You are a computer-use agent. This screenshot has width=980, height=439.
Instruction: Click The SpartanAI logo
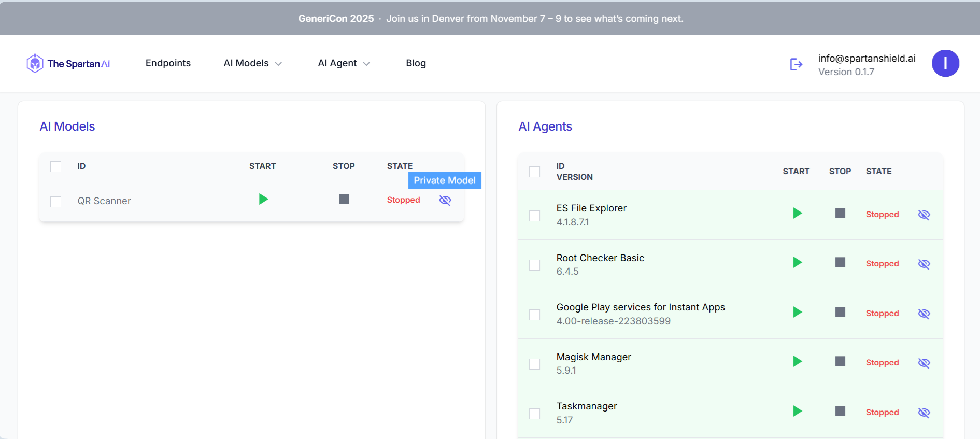[x=68, y=64]
